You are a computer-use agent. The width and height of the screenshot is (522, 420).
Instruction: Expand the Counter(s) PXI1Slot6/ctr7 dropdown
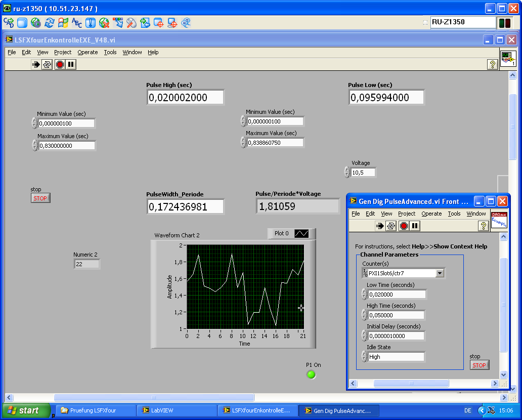[439, 273]
